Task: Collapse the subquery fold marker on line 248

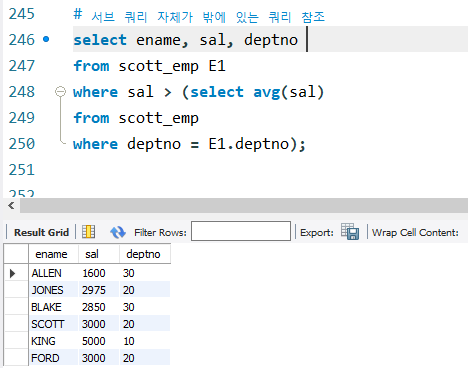Action: pyautogui.click(x=60, y=91)
